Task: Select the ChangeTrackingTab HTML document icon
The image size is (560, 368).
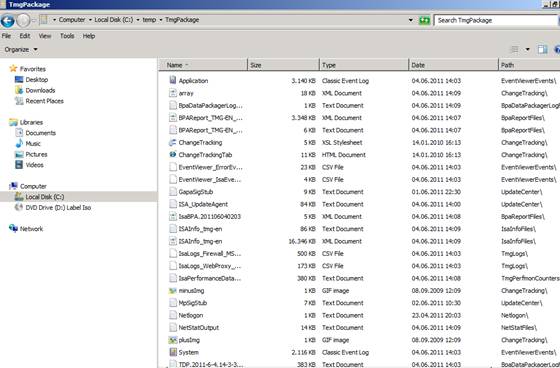Action: [173, 155]
